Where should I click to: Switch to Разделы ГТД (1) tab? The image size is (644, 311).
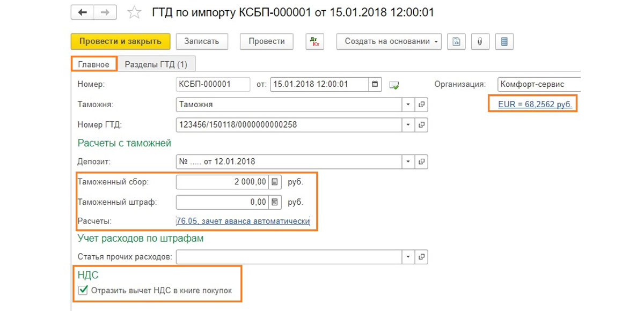click(x=156, y=64)
